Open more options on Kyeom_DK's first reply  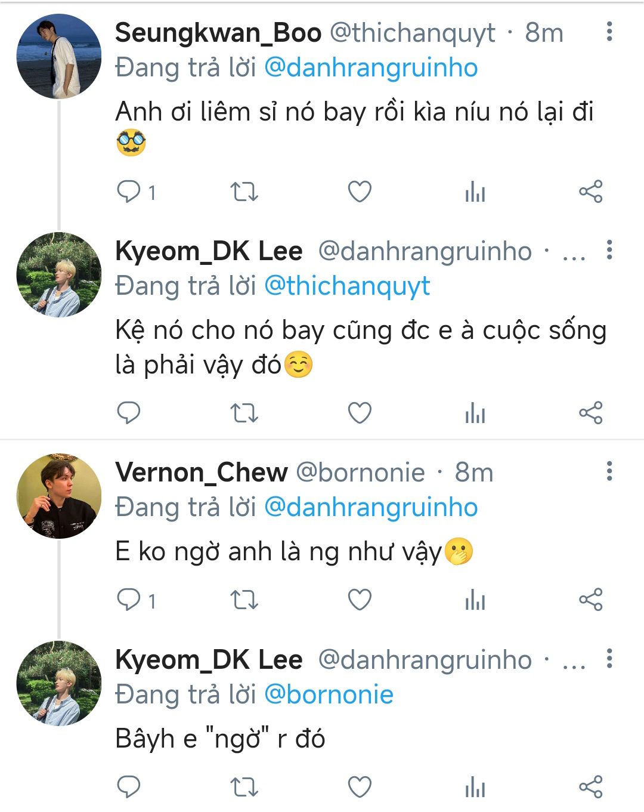609,250
